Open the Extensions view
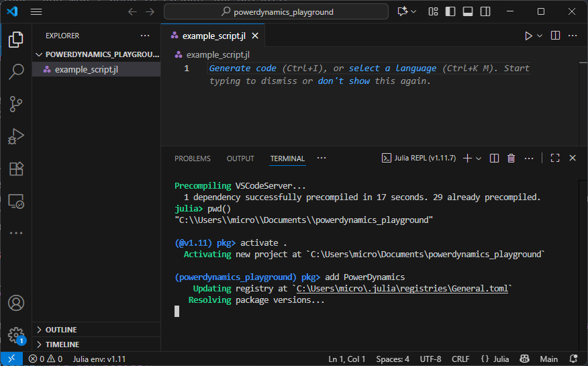 (x=16, y=169)
